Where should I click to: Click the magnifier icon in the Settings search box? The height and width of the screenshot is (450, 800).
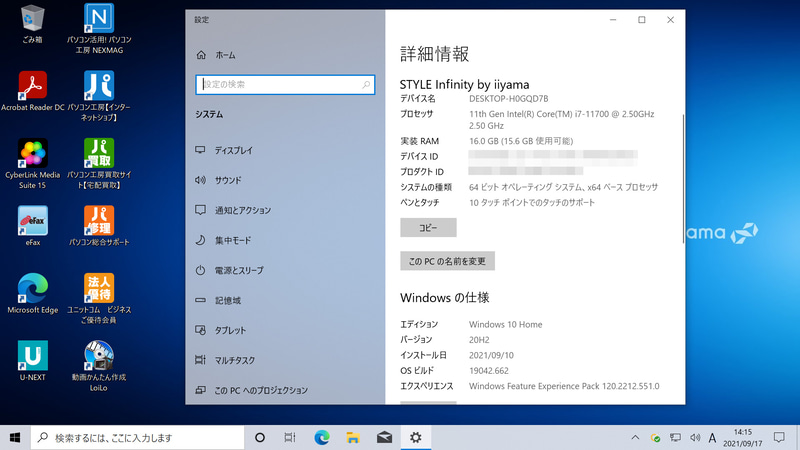tap(366, 85)
